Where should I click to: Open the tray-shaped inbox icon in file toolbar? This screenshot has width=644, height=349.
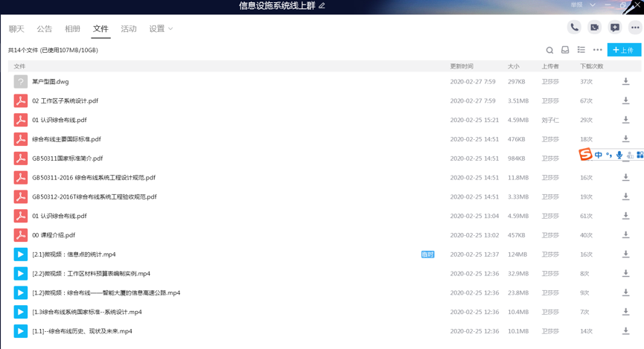tap(565, 51)
